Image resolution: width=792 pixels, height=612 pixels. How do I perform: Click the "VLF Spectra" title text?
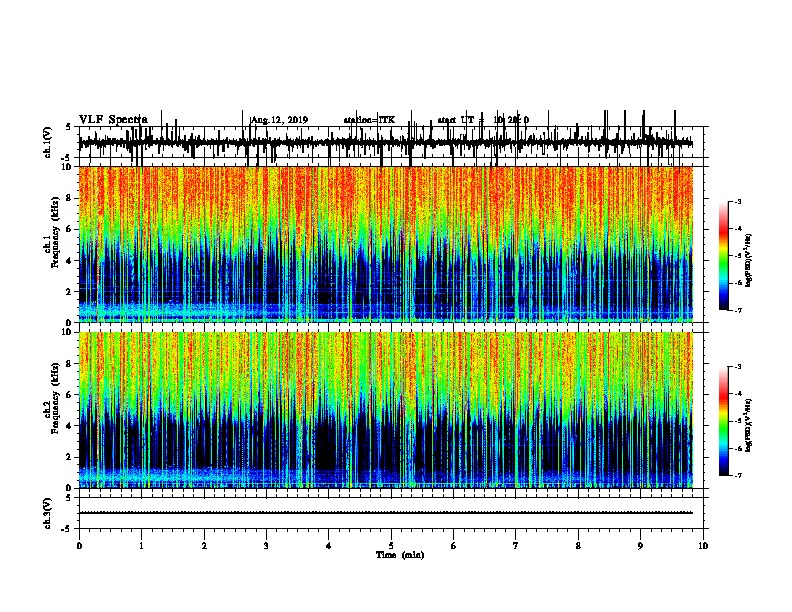coord(113,120)
